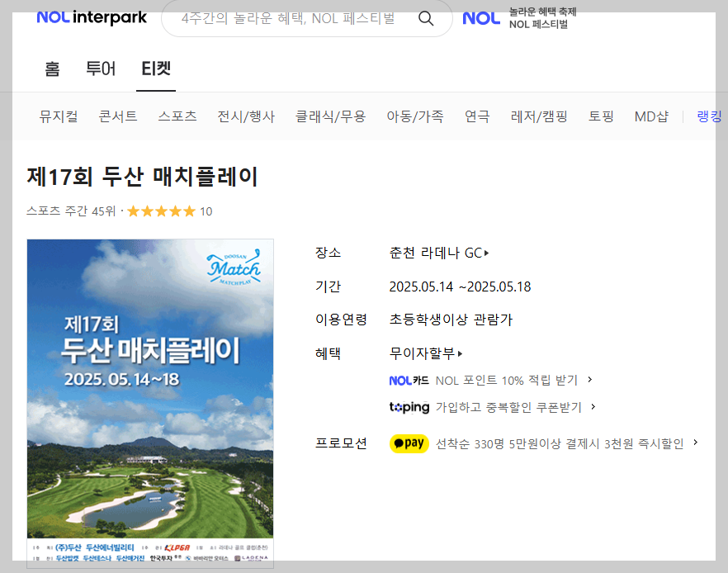Click the 제17회 두산 매치플레이 page title
This screenshot has width=728, height=573.
click(x=142, y=177)
